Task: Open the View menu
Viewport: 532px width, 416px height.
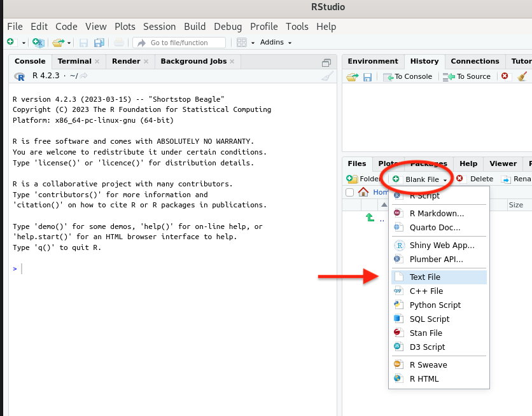Action: click(96, 27)
